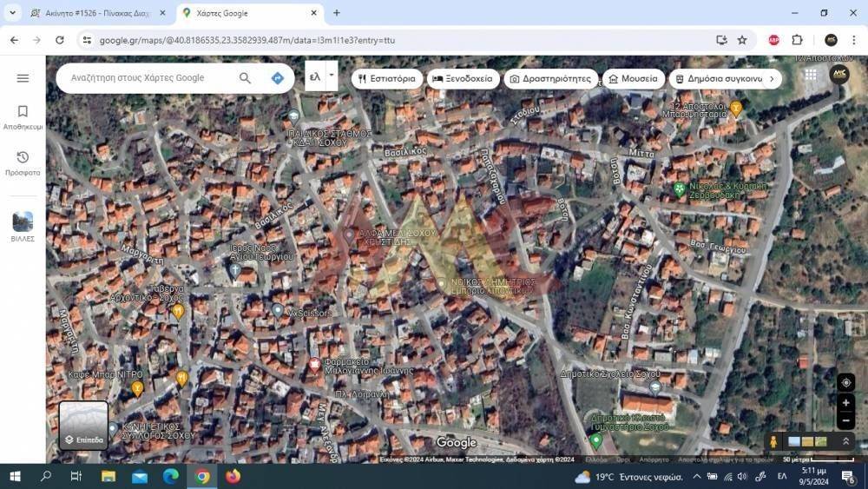This screenshot has height=489, width=868.
Task: Click the search magnifier in Maps
Action: [x=245, y=78]
